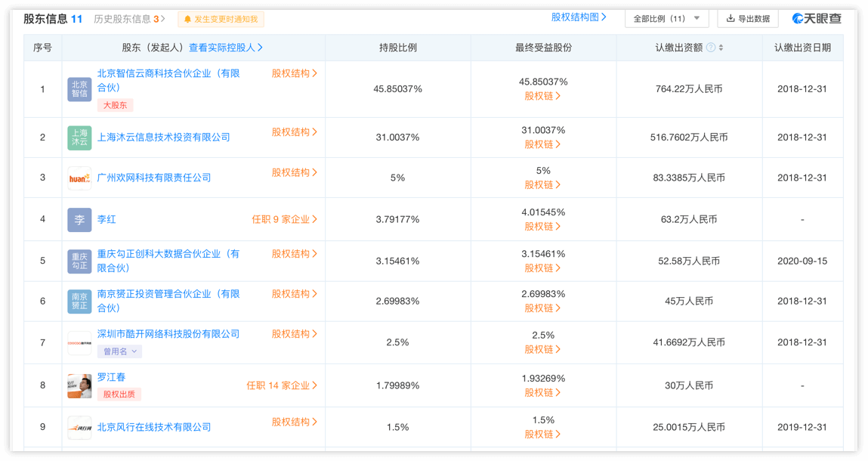Open 上海沐云信息技术投资有限公司 link

[x=164, y=138]
